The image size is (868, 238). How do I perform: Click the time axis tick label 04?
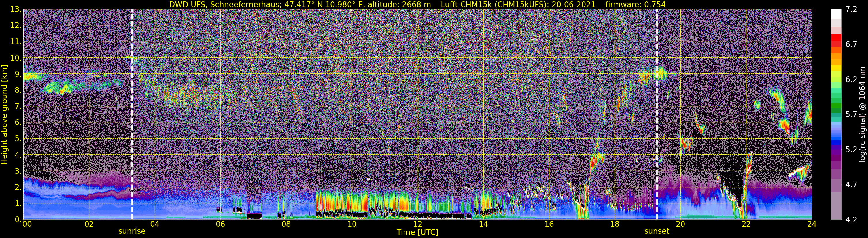coord(155,224)
